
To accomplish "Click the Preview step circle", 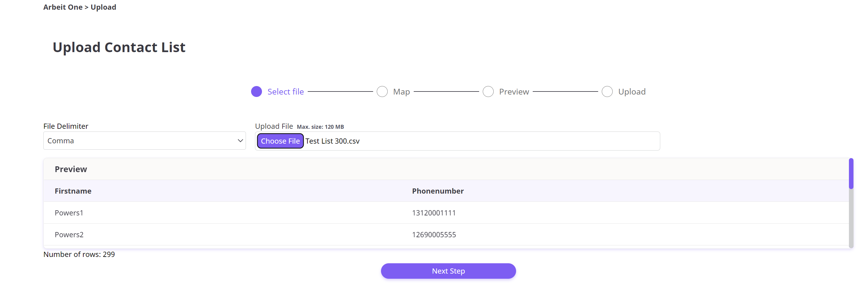I will pos(488,92).
